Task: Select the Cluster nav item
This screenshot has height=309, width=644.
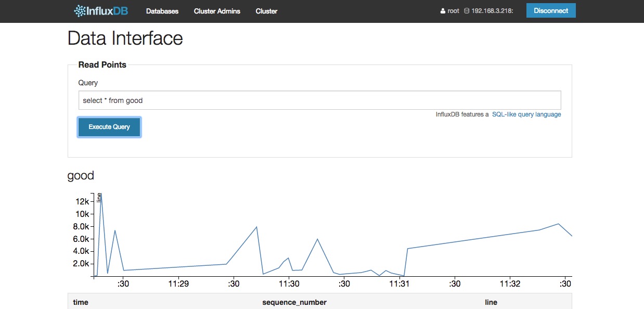Action: tap(266, 11)
